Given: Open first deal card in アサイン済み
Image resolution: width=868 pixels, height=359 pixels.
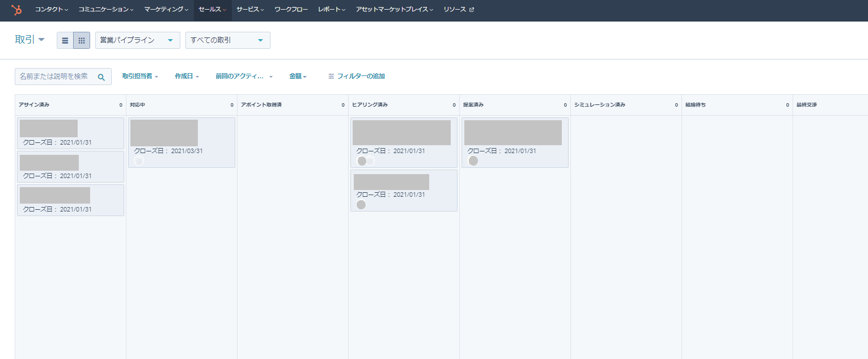Looking at the screenshot, I should (70, 133).
